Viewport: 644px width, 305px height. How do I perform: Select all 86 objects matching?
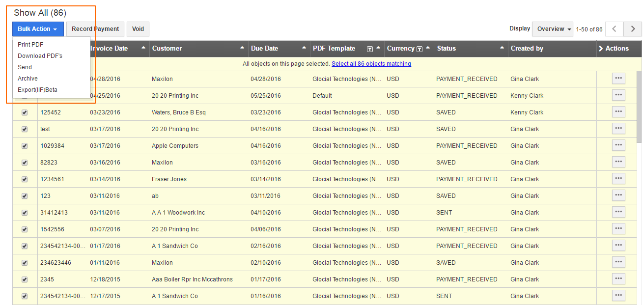click(371, 63)
